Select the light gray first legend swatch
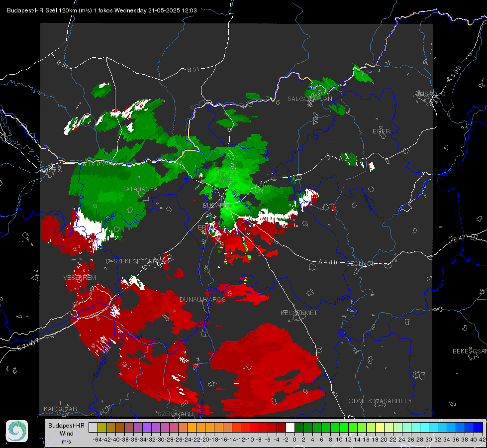Screen dimensions: 487x448 (93, 428)
